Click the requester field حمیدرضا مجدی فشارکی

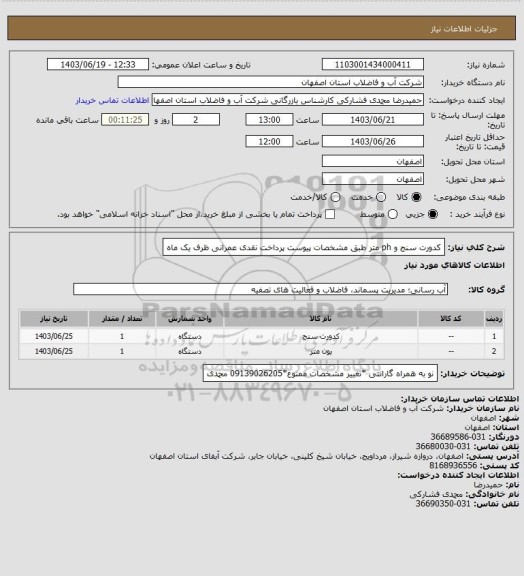point(288,100)
